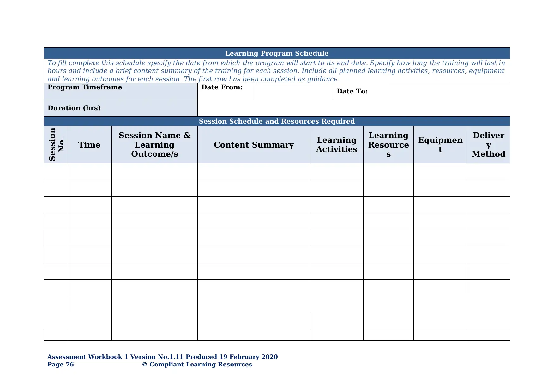Click the 'Content Summary' column header

(254, 145)
